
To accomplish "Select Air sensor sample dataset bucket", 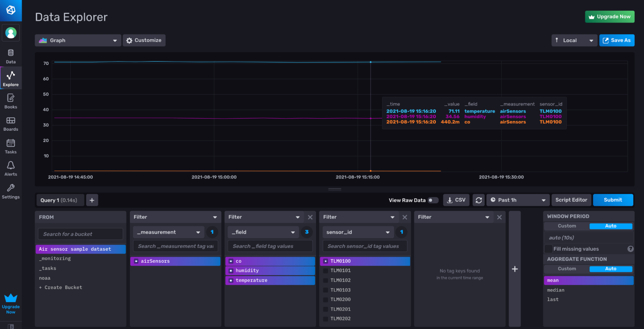I will click(x=81, y=249).
